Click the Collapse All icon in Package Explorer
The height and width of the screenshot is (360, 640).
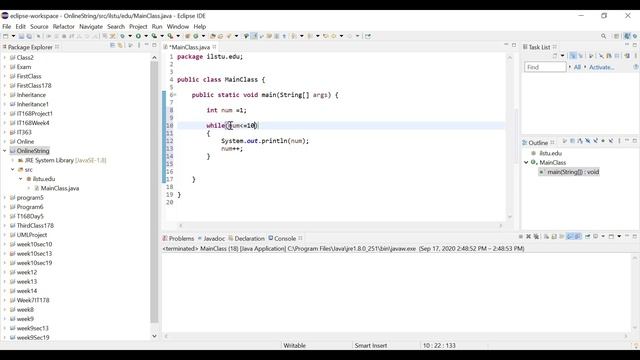click(112, 45)
